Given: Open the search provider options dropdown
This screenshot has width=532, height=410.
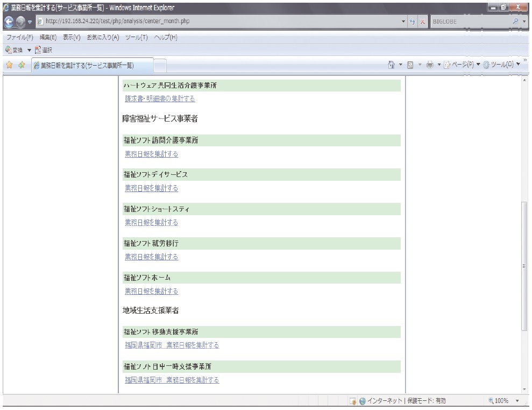Looking at the screenshot, I should [524, 22].
